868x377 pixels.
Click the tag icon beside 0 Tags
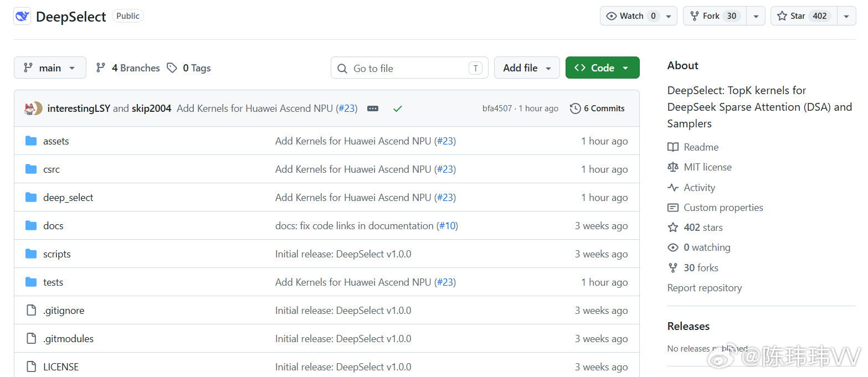pyautogui.click(x=172, y=68)
